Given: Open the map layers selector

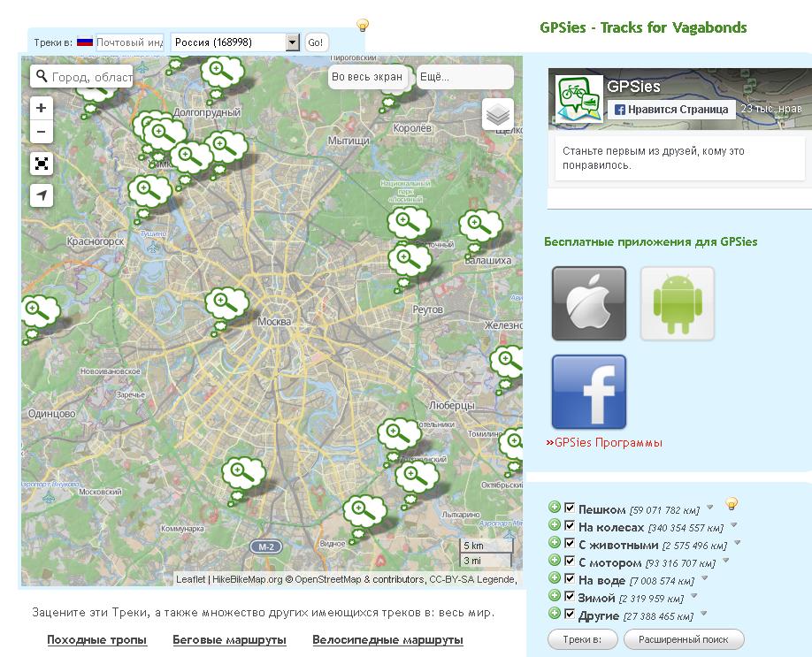Looking at the screenshot, I should (498, 114).
